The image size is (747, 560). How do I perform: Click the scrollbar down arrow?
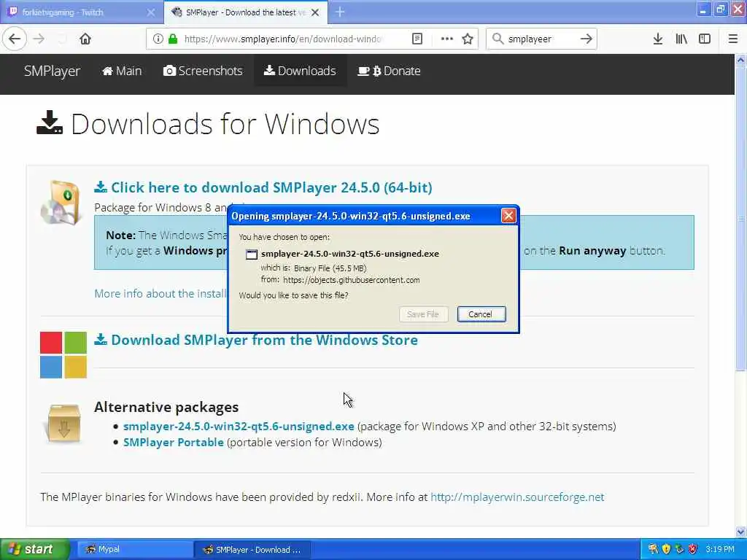click(740, 532)
